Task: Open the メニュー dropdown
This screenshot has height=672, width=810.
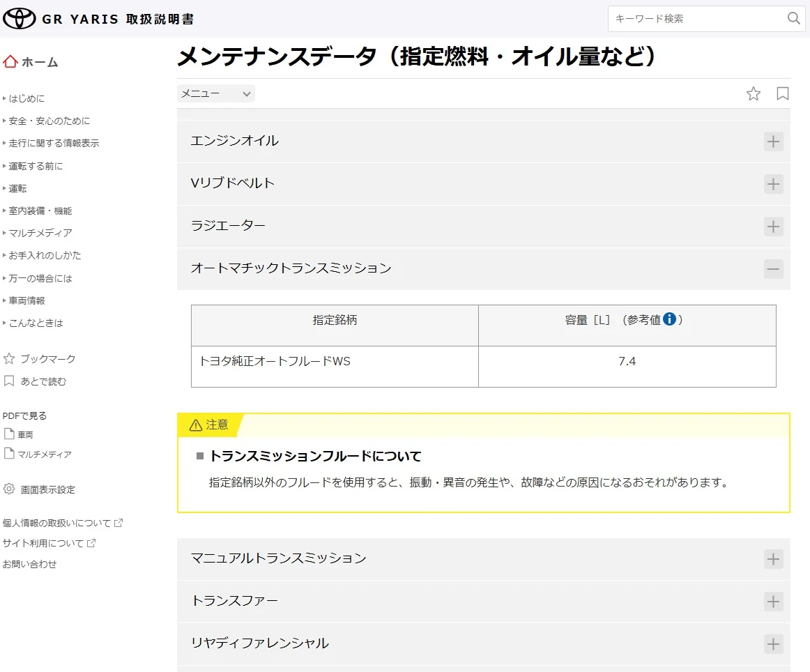Action: click(216, 93)
